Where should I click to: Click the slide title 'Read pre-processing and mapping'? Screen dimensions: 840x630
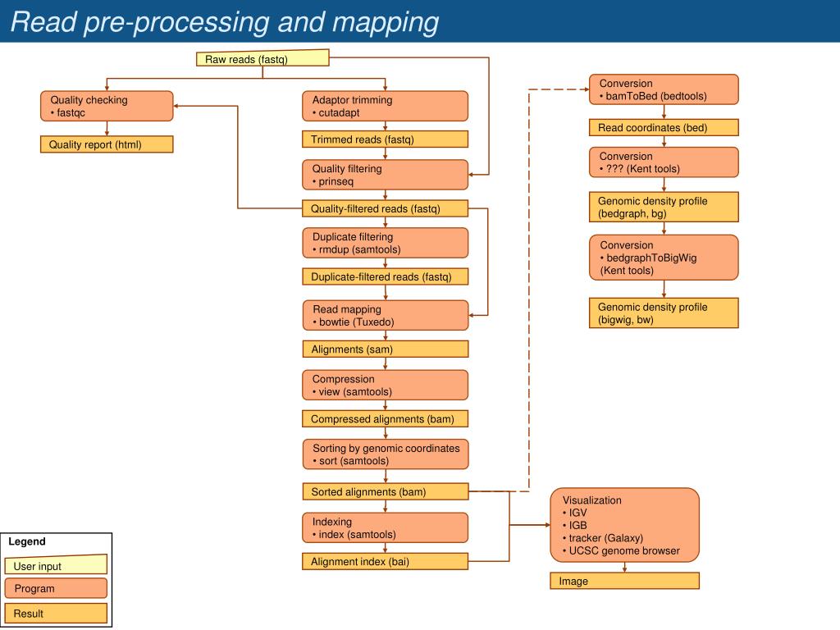[x=225, y=22]
